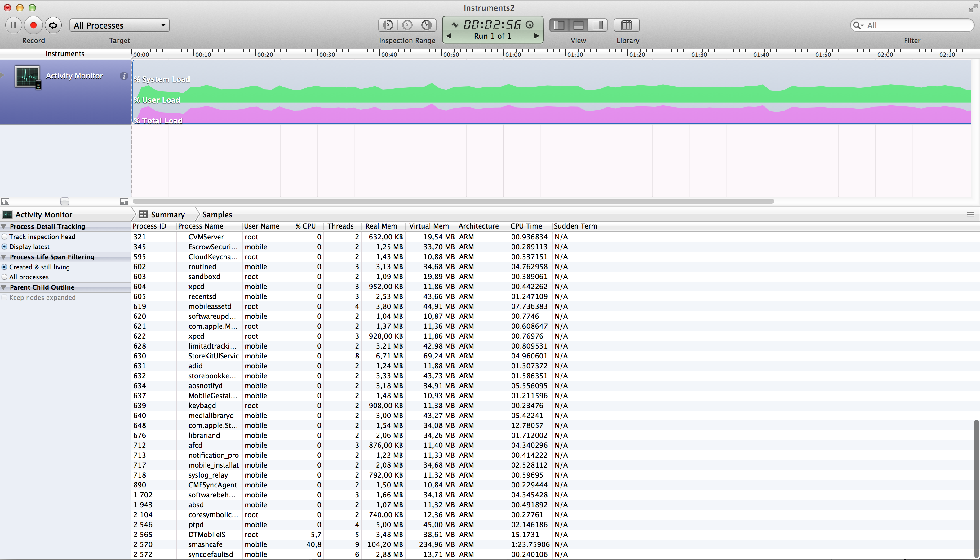980x560 pixels.
Task: Toggle the left instruments pane view
Action: tap(559, 25)
